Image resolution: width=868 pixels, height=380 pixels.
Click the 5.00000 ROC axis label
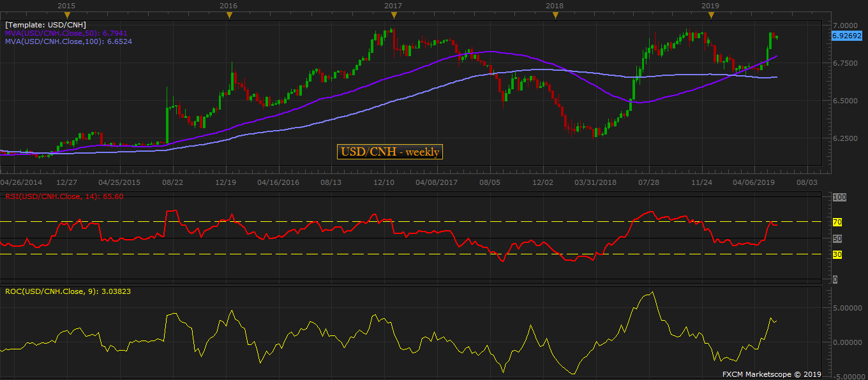[847, 308]
